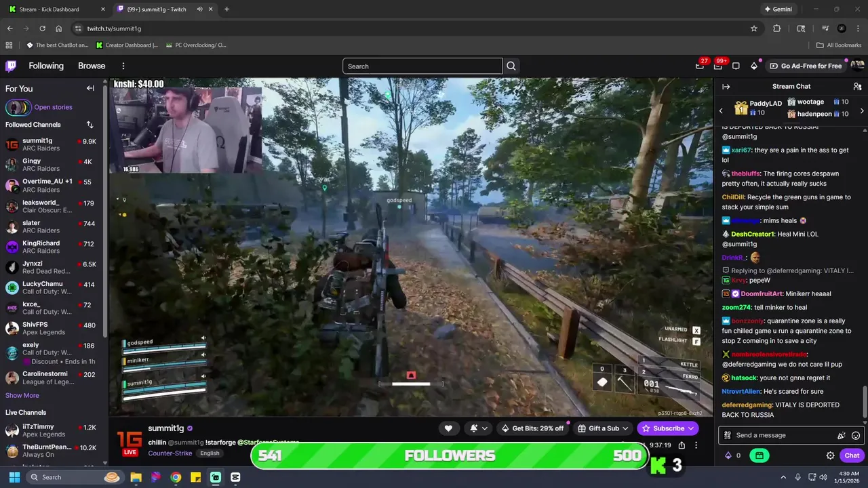The height and width of the screenshot is (488, 868).
Task: Click Get Bits: 29% off button
Action: pos(532,428)
